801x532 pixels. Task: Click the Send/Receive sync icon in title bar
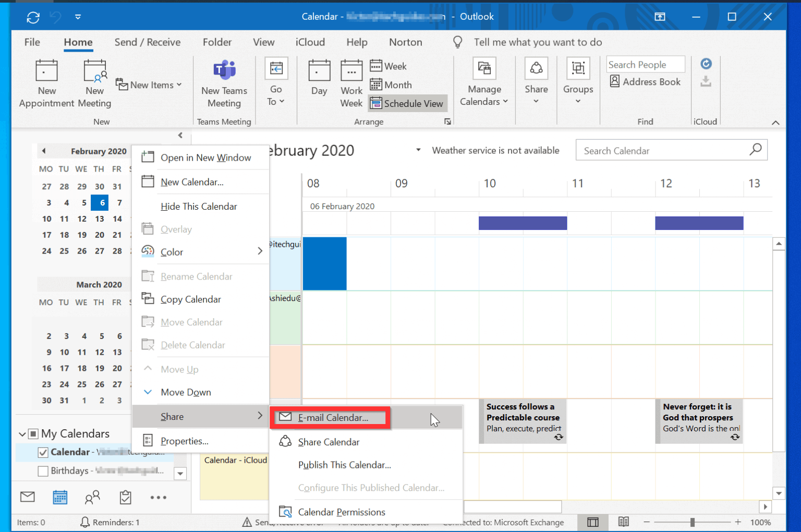point(33,17)
